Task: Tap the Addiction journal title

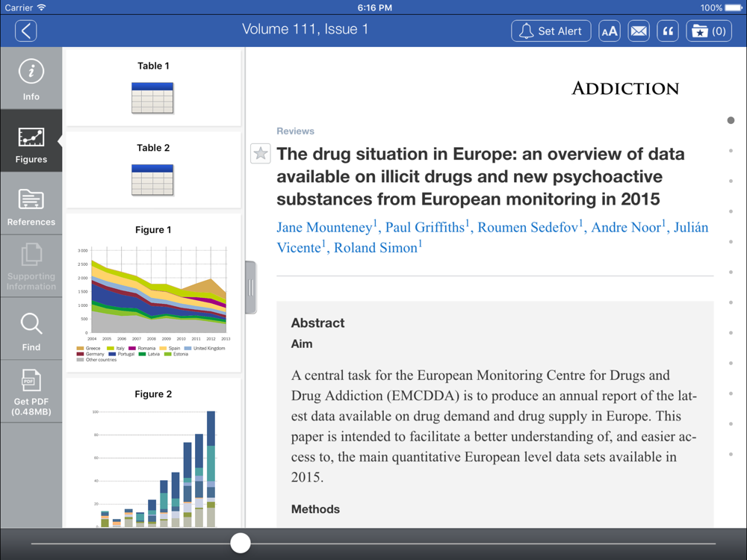Action: [x=625, y=88]
